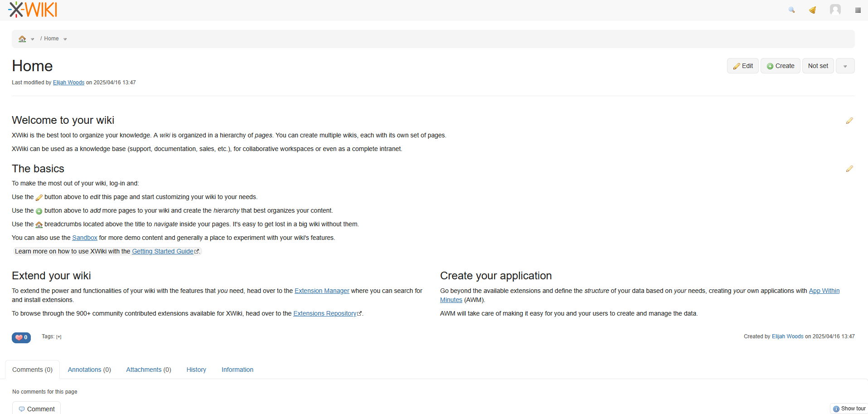Switch to the Annotations (0) tab
The width and height of the screenshot is (868, 414).
[89, 370]
